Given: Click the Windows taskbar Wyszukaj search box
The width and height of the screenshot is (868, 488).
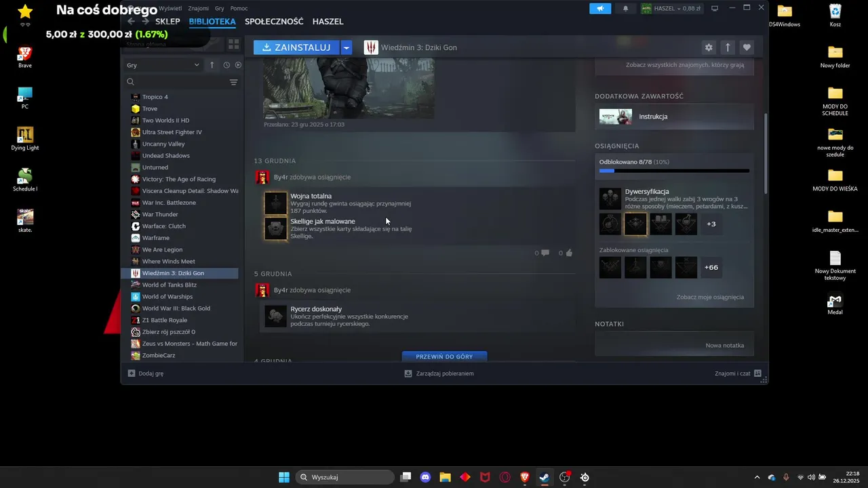Looking at the screenshot, I should click(x=344, y=477).
